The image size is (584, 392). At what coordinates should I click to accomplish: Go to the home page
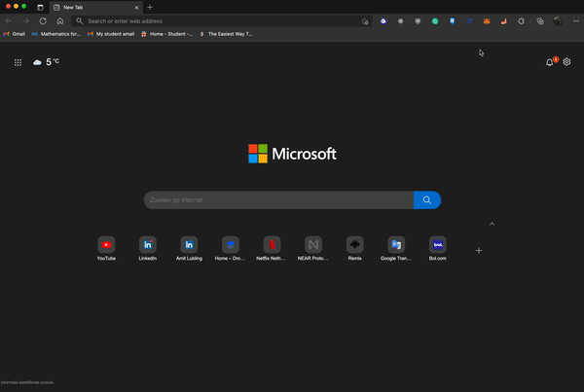(60, 21)
